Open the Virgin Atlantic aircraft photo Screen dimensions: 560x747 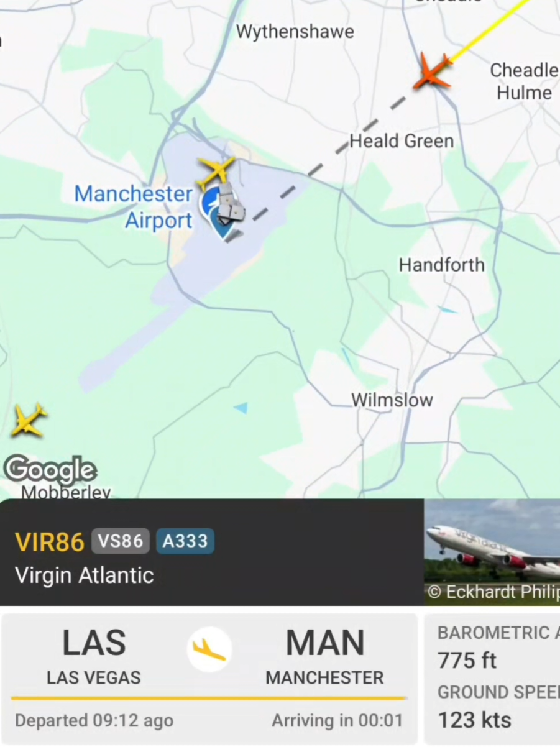point(492,552)
